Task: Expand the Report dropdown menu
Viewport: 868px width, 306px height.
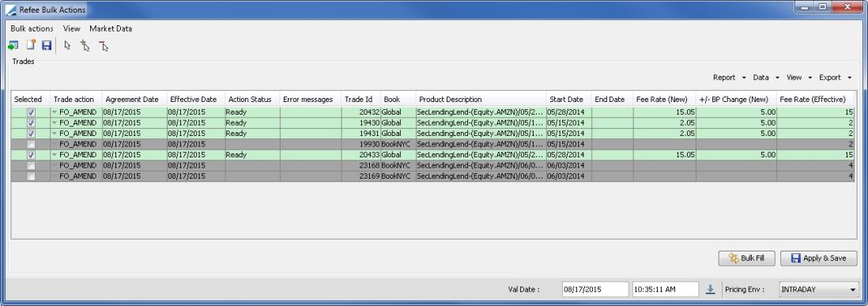Action: (x=729, y=77)
